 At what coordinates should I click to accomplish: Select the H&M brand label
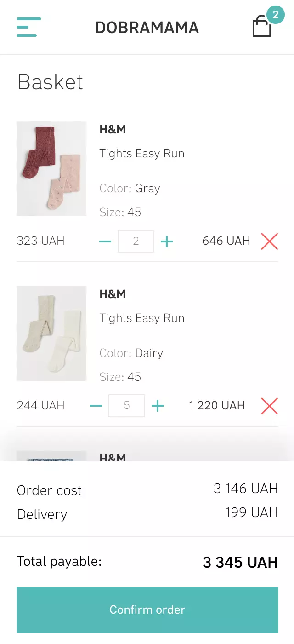[113, 129]
